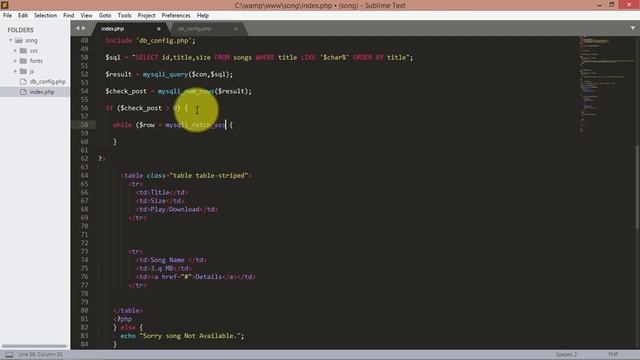Click the Sublime Text app icon in title bar
The height and width of the screenshot is (360, 640).
pos(4,5)
